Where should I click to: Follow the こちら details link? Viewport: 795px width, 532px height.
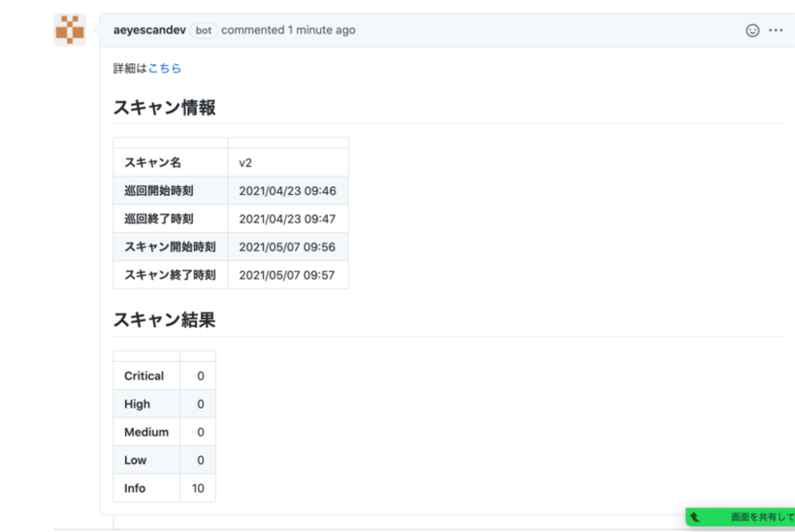point(164,68)
